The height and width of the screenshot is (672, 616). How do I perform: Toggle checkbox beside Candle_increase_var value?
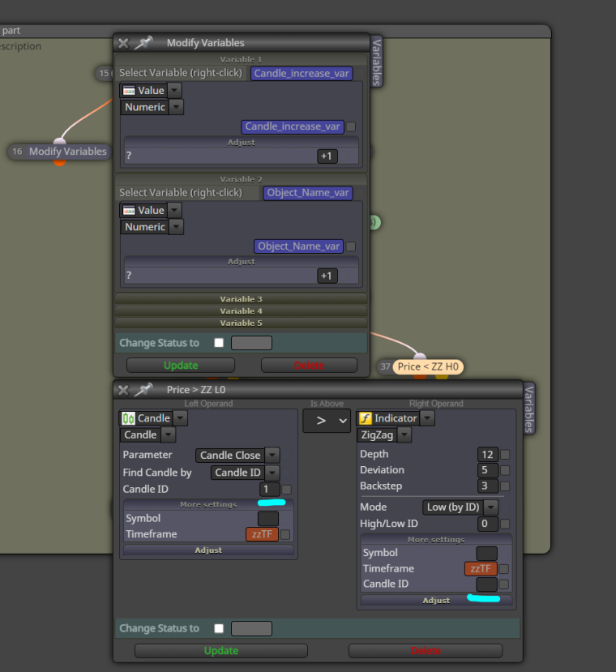351,126
